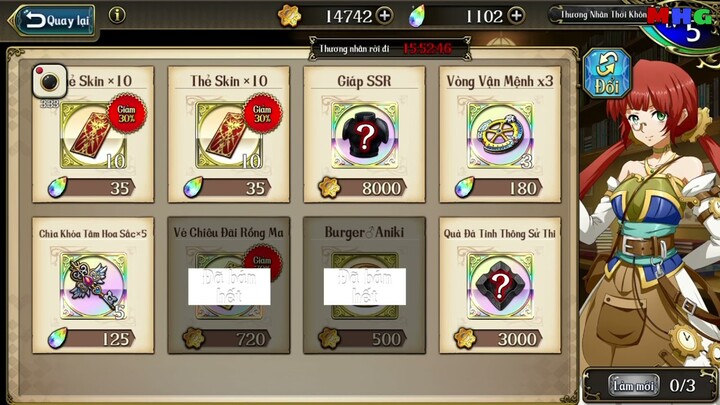The height and width of the screenshot is (405, 720).
Task: Tap the 3000 gold price tag
Action: click(498, 339)
